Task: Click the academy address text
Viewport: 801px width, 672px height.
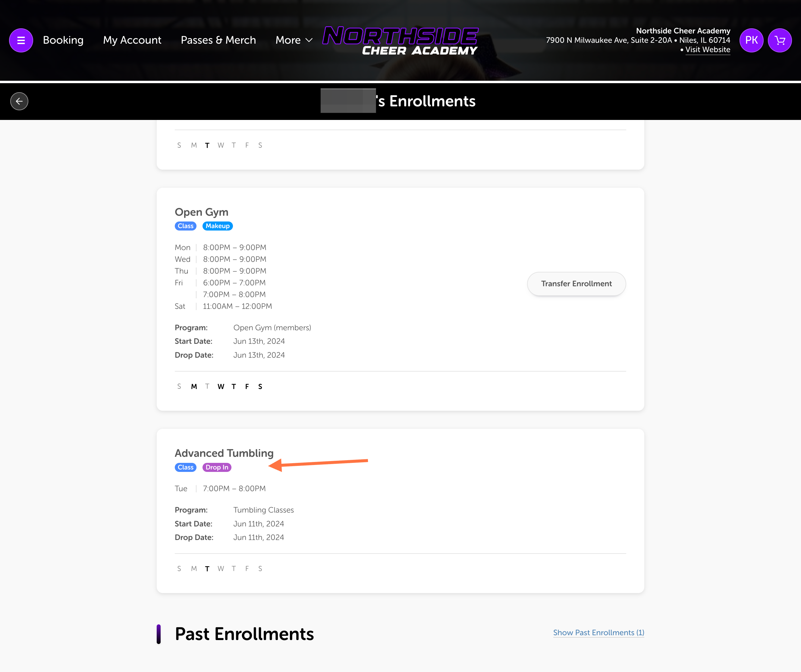Action: tap(638, 40)
